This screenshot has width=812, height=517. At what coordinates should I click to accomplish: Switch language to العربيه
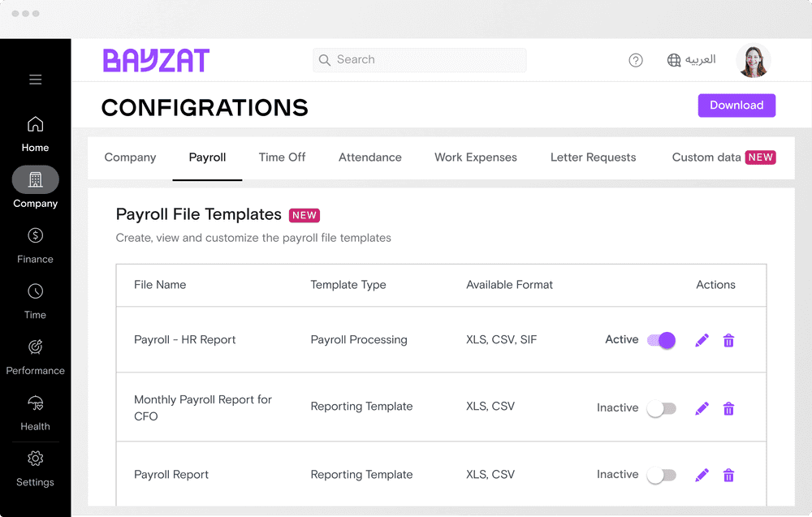click(692, 60)
